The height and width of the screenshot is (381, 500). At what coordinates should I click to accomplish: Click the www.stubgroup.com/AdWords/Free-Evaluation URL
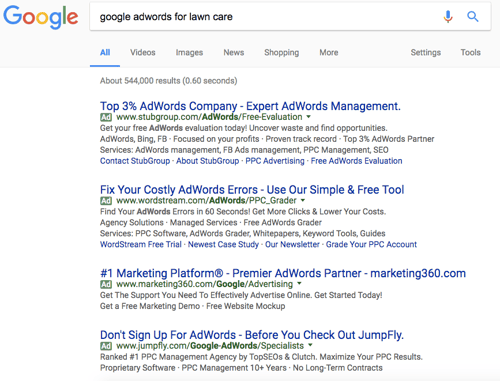pyautogui.click(x=209, y=117)
